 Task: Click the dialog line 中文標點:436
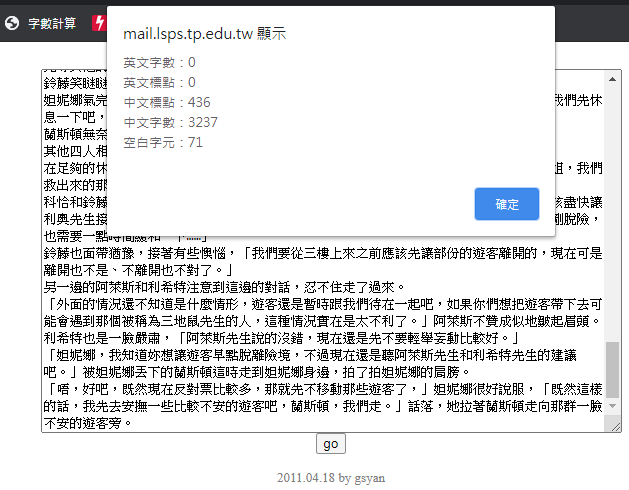pyautogui.click(x=167, y=102)
